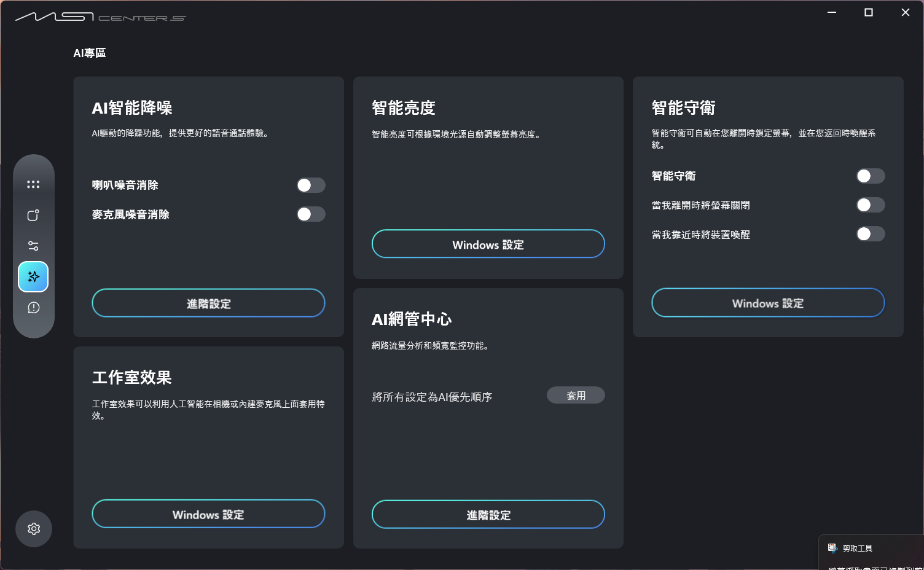The image size is (924, 570).
Task: Open the Features grid icon in sidebar
Action: 33,184
